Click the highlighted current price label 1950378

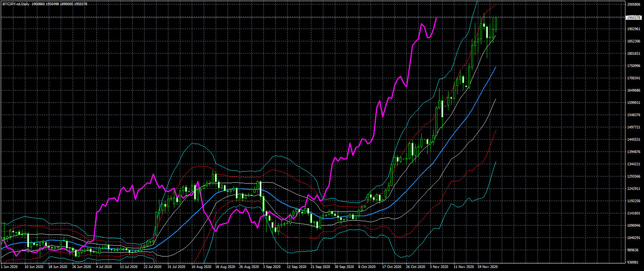point(633,17)
